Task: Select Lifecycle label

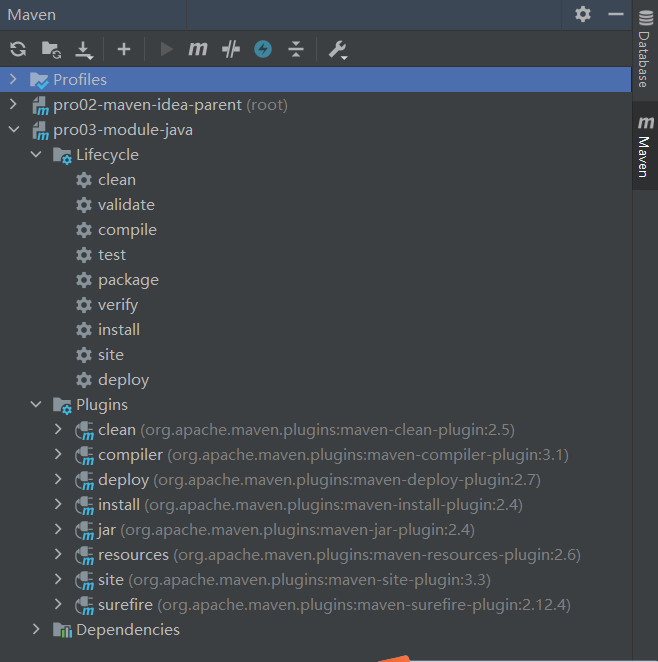Action: [x=107, y=155]
